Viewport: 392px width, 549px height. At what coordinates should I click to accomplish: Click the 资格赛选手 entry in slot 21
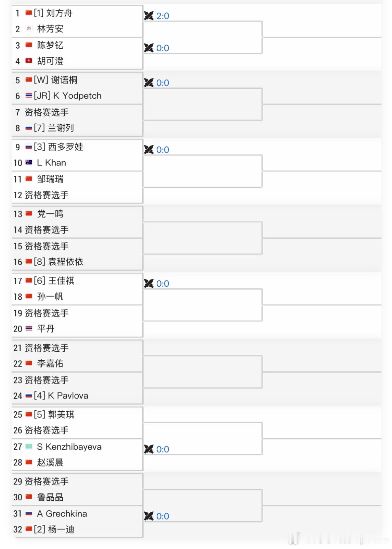click(47, 348)
